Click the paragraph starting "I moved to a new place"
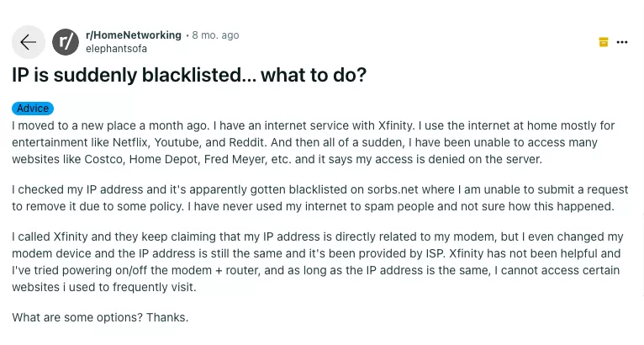The image size is (644, 345). (313, 142)
